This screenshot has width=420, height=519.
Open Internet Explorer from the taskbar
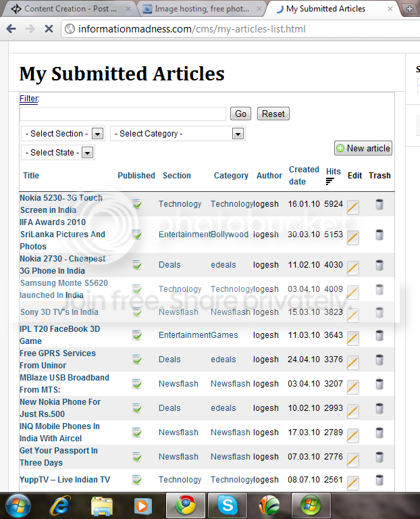coord(61,505)
